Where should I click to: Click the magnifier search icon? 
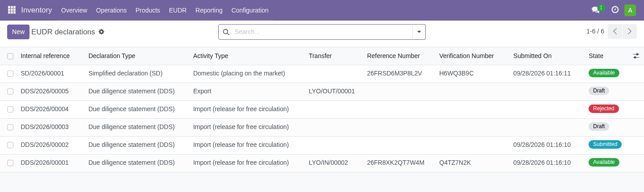tap(226, 32)
